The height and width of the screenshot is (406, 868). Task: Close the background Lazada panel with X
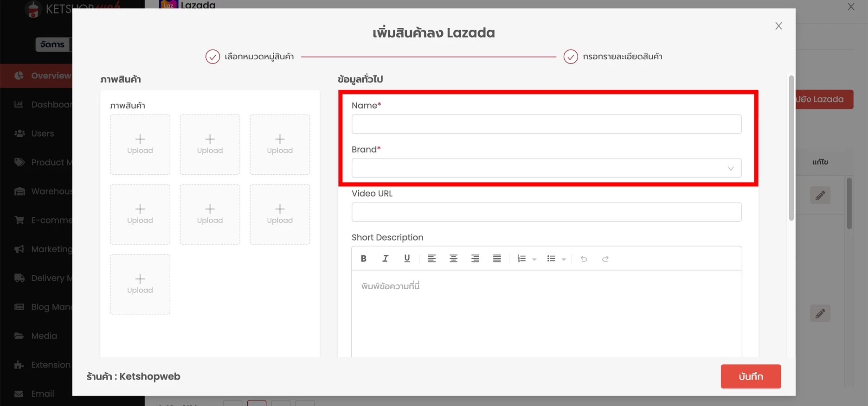(851, 6)
